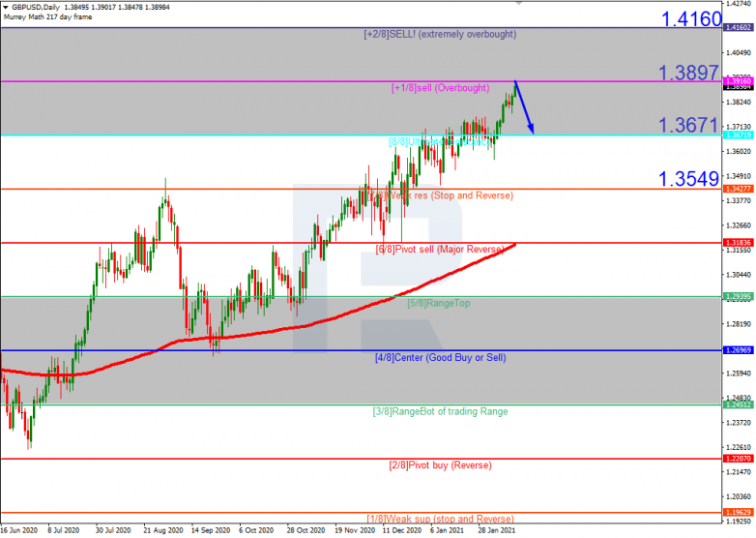This screenshot has height=538, width=756.
Task: Click the 28 Oct 2020 date on time axis
Action: click(306, 530)
